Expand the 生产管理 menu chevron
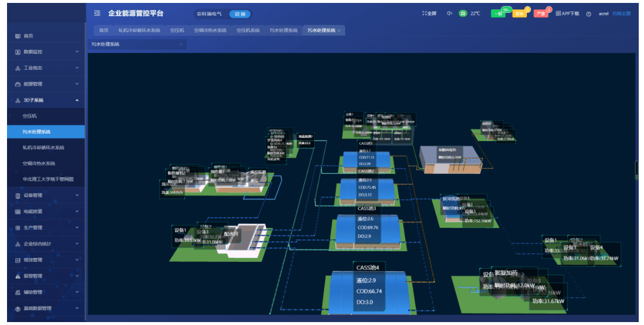The image size is (644, 325). [77, 227]
